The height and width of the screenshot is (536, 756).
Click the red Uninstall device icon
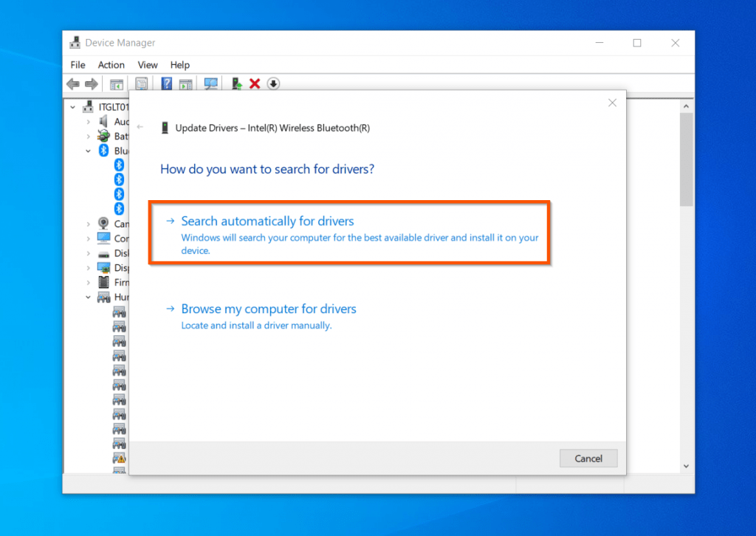tap(255, 83)
